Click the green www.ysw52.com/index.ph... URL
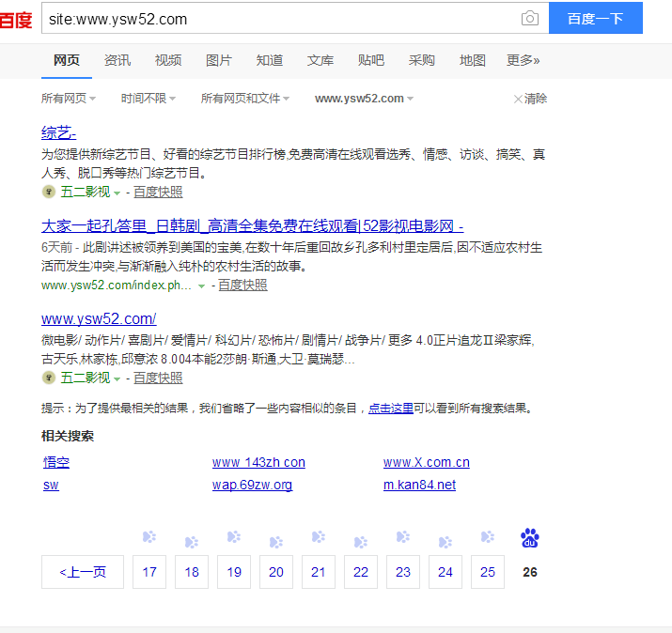This screenshot has height=633, width=672. (117, 285)
